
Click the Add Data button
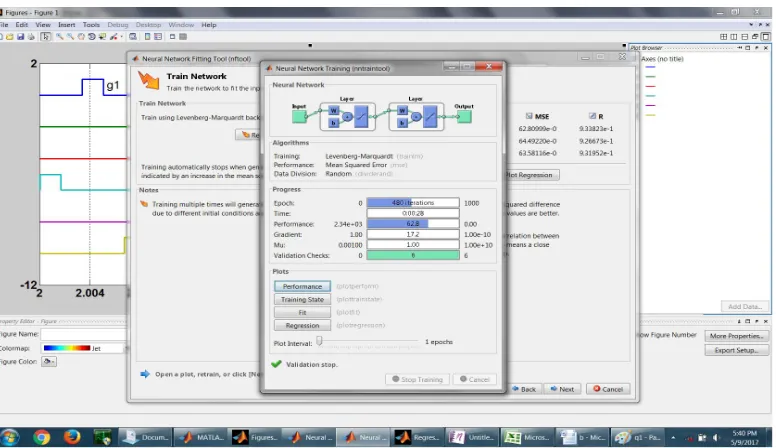point(744,306)
